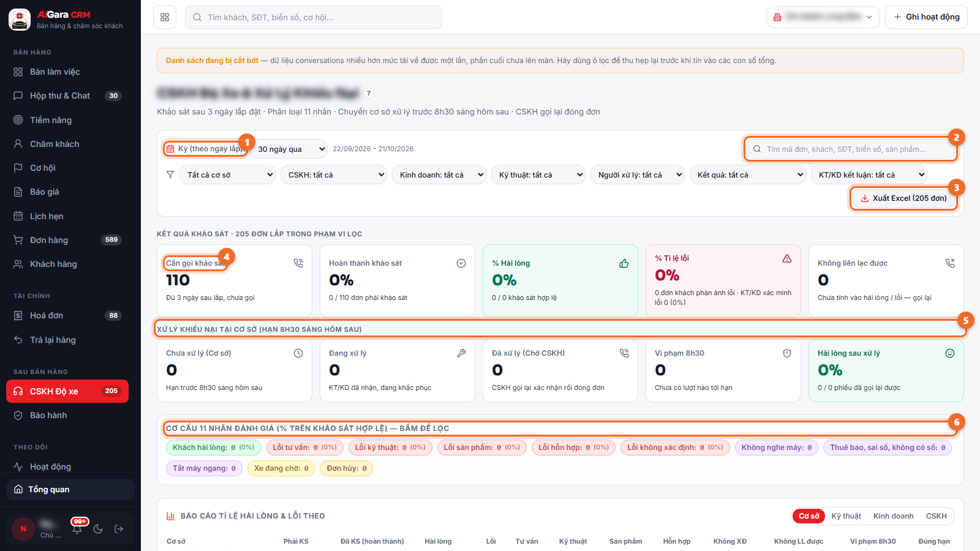Filter by Lỗi tư vấn label chip
This screenshot has height=551, width=980.
pos(304,448)
